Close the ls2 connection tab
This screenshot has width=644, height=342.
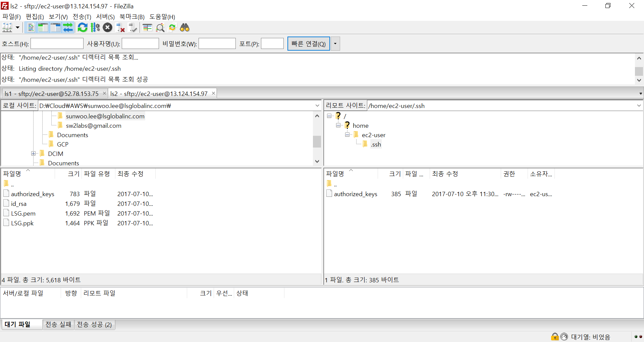click(x=213, y=93)
